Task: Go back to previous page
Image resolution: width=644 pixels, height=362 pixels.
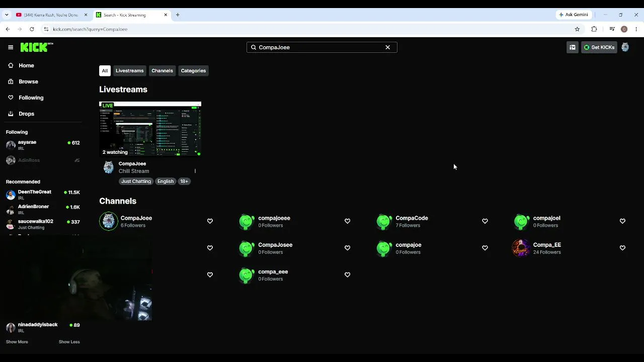Action: point(8,29)
